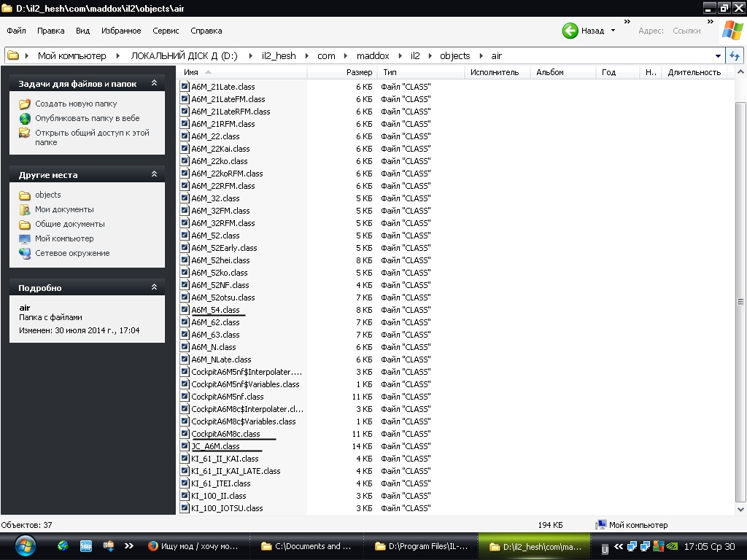Expand the arrow after objects breadcrumb
This screenshot has width=747, height=560.
[x=481, y=55]
